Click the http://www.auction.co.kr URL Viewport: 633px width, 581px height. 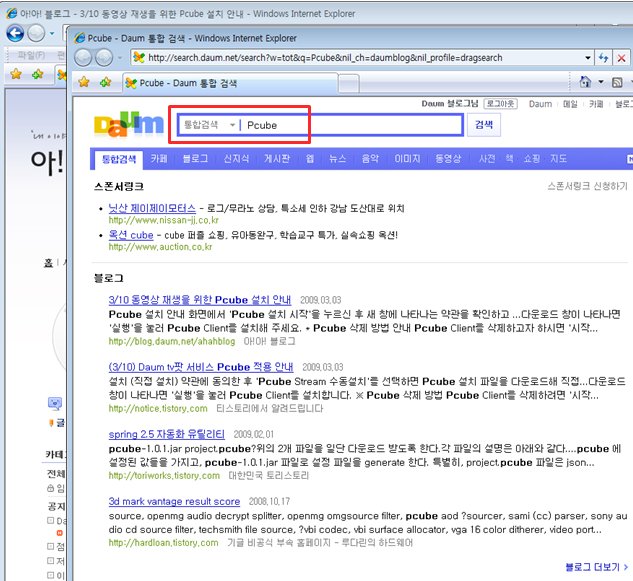[160, 247]
